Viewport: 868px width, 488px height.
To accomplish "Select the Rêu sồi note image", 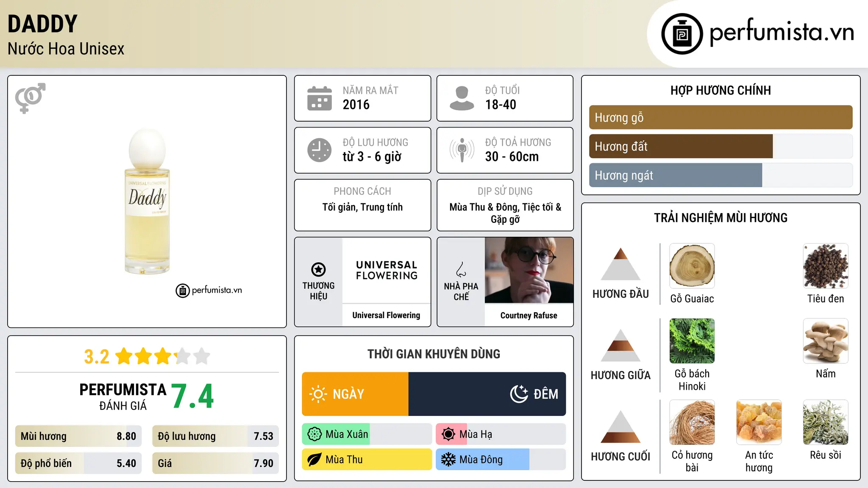I will pyautogui.click(x=826, y=422).
